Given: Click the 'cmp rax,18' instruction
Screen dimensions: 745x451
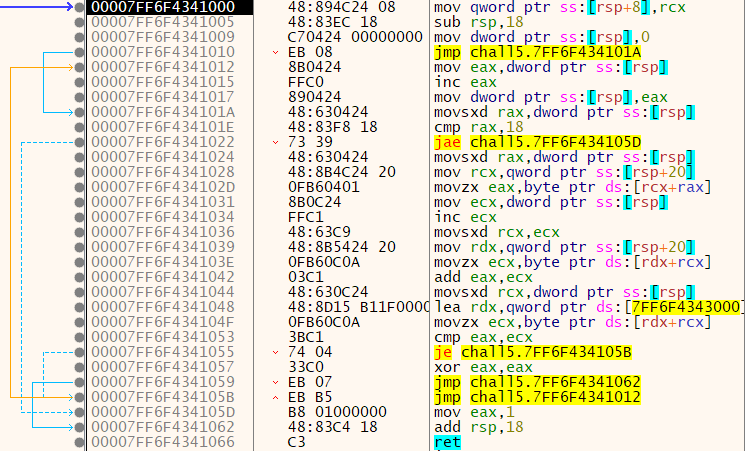Looking at the screenshot, I should (x=478, y=127).
